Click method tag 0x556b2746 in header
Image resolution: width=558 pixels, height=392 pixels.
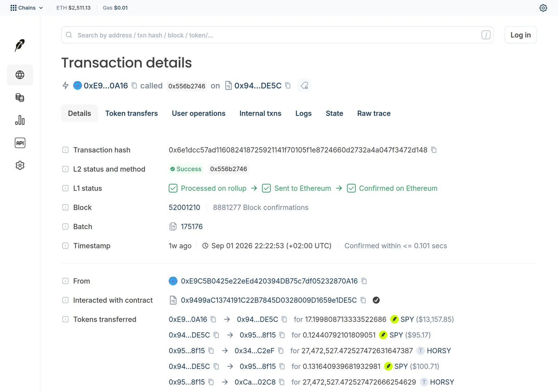point(187,86)
